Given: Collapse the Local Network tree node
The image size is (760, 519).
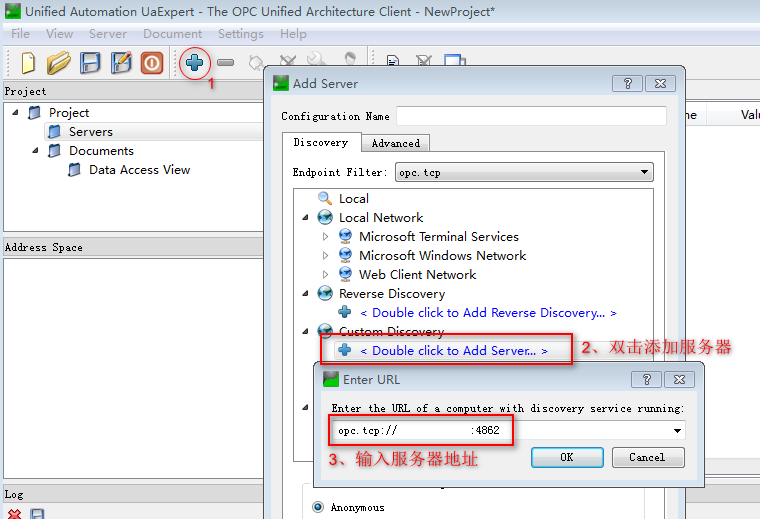Looking at the screenshot, I should pyautogui.click(x=305, y=218).
